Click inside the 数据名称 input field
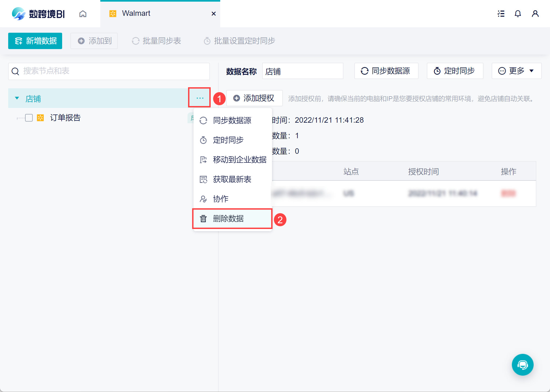 click(302, 71)
